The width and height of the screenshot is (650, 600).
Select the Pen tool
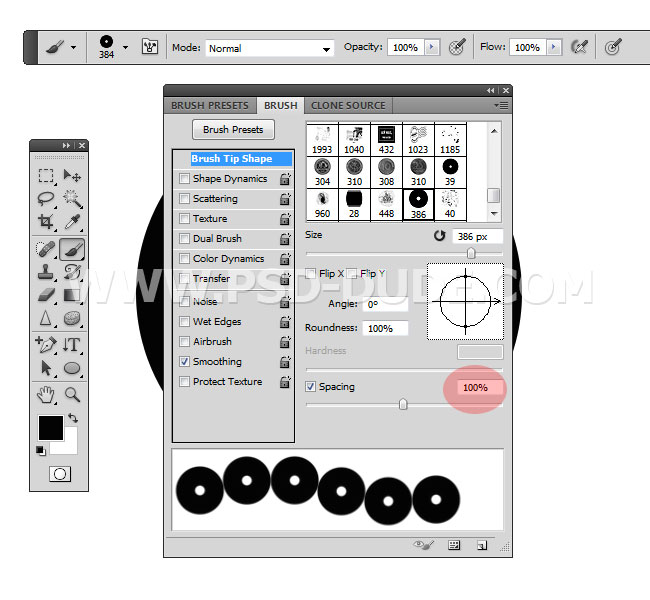(x=46, y=345)
